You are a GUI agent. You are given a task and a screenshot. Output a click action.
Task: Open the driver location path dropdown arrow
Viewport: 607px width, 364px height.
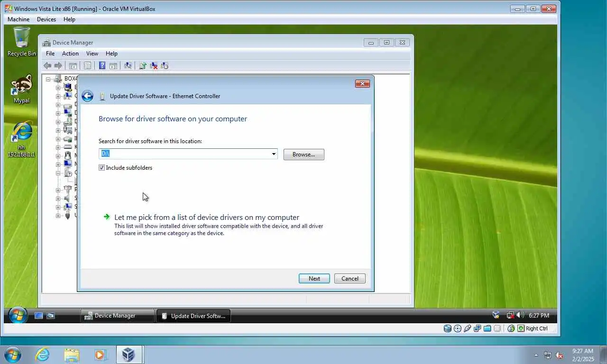click(274, 154)
